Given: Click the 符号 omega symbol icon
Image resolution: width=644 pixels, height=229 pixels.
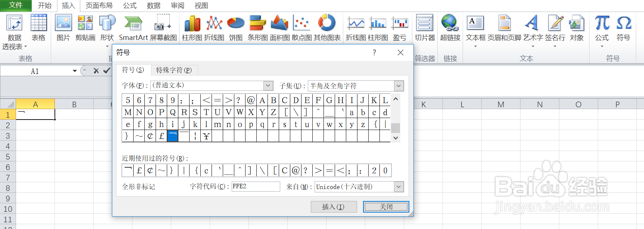Looking at the screenshot, I should tap(623, 23).
